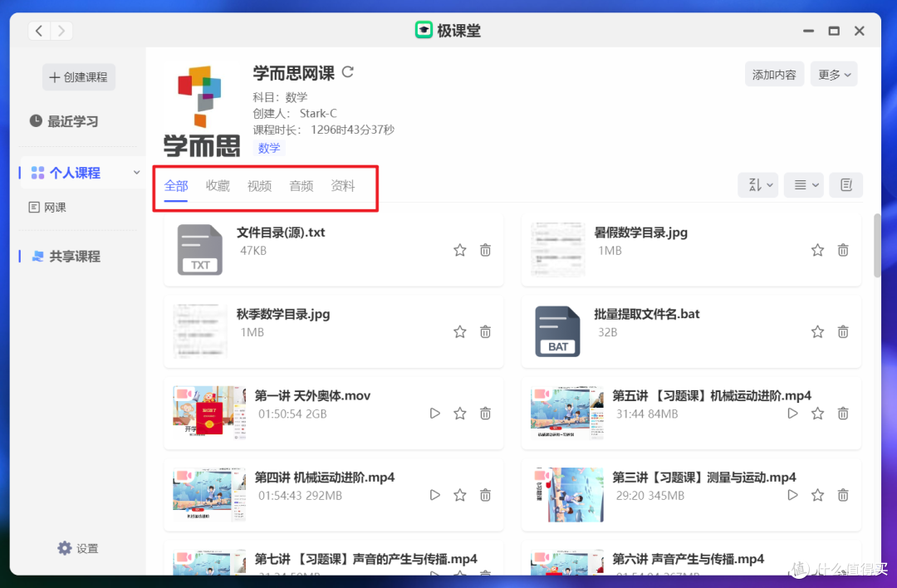Image resolution: width=897 pixels, height=588 pixels.
Task: Switch to the 全部 tab
Action: [x=175, y=186]
